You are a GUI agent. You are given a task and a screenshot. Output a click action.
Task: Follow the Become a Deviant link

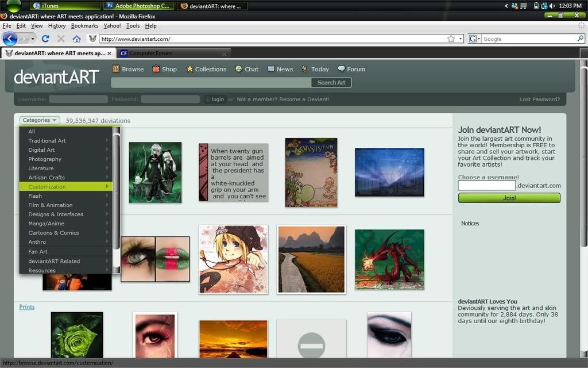(304, 99)
